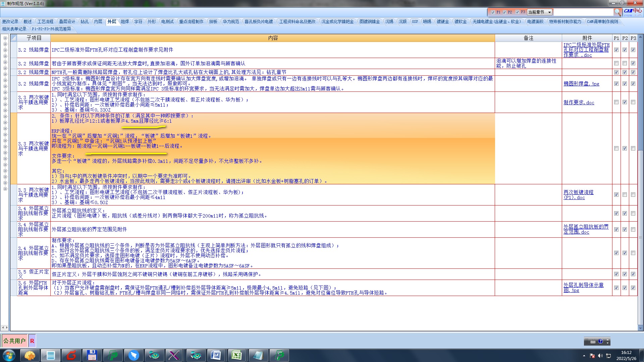644x362 pixels.
Task: Open the 椭圆形焊盘.jpg attachment link
Action: pyautogui.click(x=581, y=84)
